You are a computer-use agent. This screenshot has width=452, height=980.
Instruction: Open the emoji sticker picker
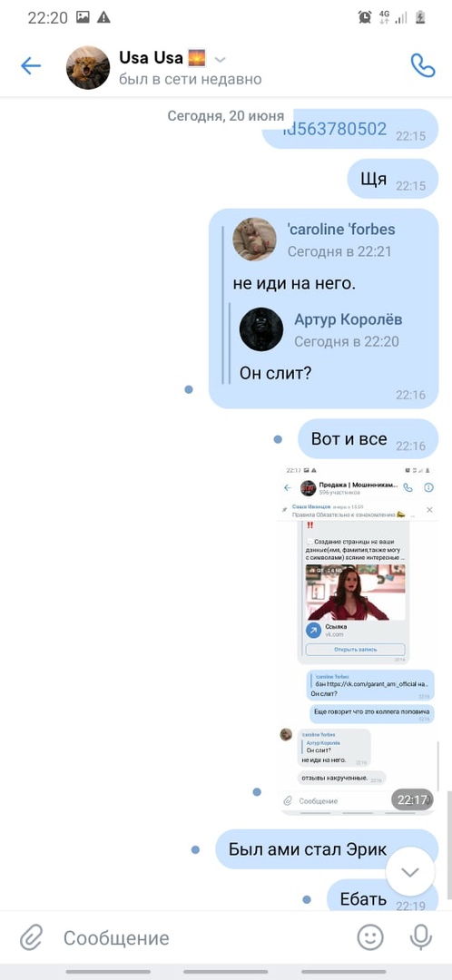tap(370, 936)
